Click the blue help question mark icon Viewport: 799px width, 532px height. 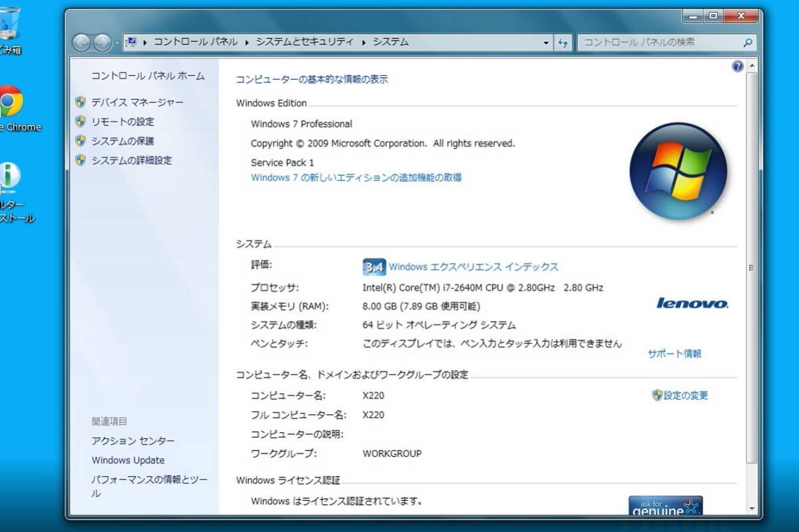pos(737,66)
